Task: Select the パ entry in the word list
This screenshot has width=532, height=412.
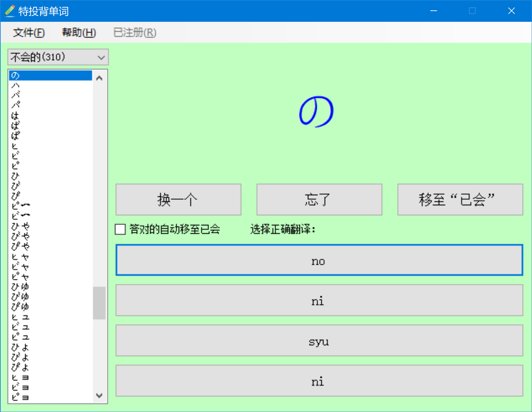Action: point(50,106)
